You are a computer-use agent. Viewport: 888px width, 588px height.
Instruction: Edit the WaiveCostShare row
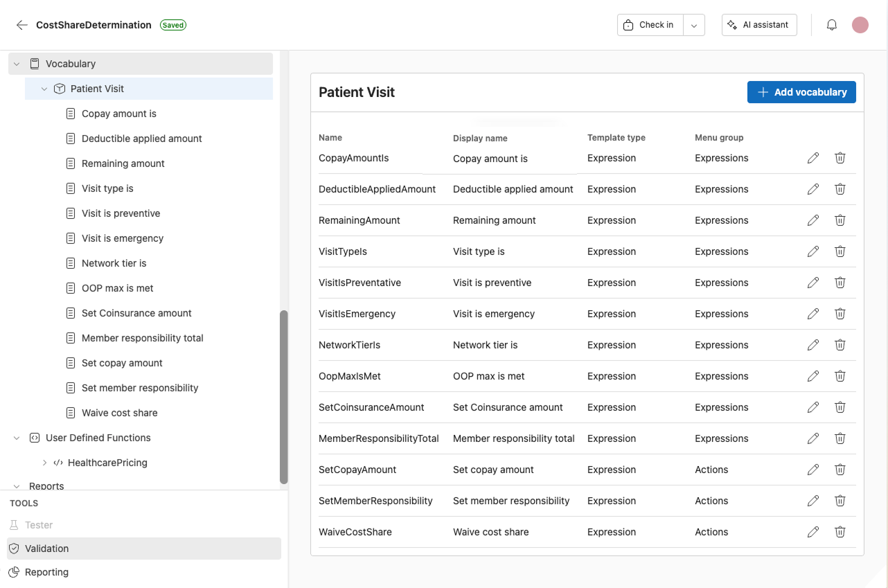[813, 532]
